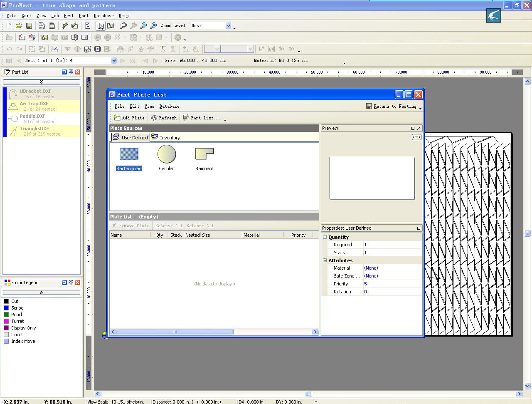Click the yellow fit-preview button in Preview pane
The height and width of the screenshot is (404, 532).
coord(416,137)
